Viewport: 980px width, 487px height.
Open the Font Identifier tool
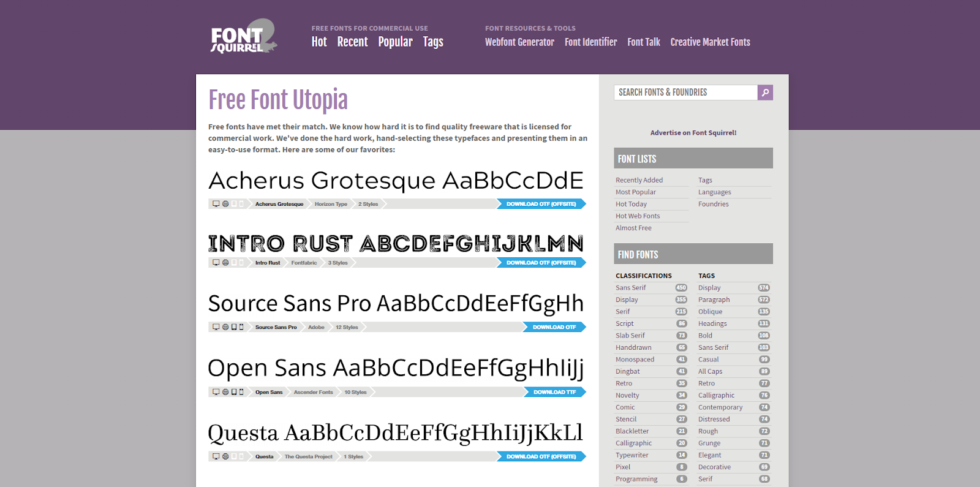pos(590,42)
